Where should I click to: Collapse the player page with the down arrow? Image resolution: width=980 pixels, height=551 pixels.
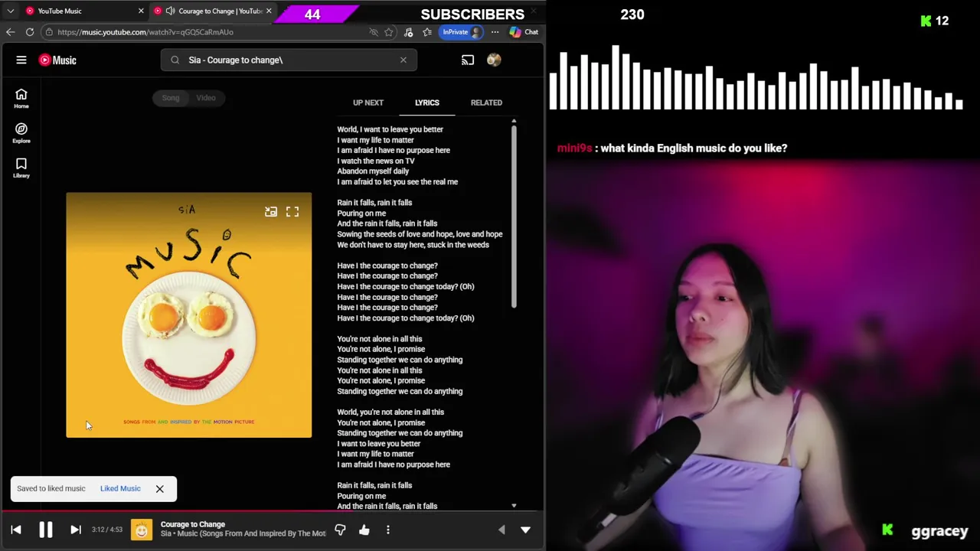tap(525, 530)
